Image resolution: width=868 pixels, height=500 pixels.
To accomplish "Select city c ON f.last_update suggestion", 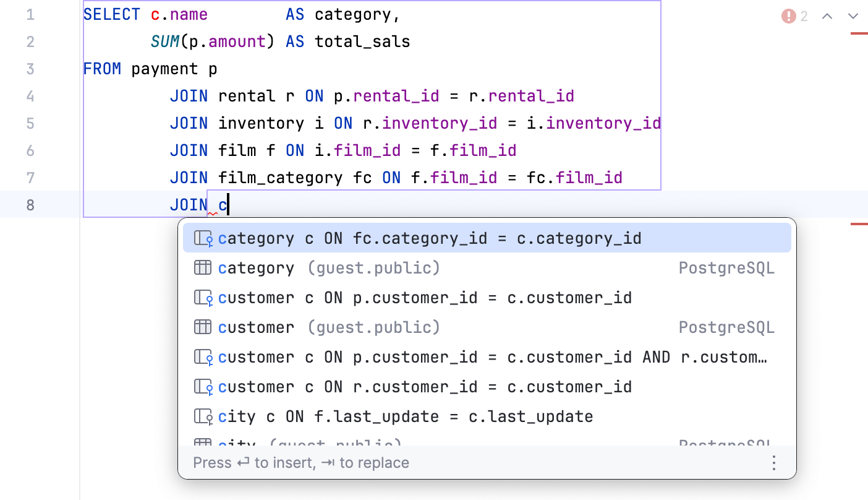I will (x=405, y=417).
